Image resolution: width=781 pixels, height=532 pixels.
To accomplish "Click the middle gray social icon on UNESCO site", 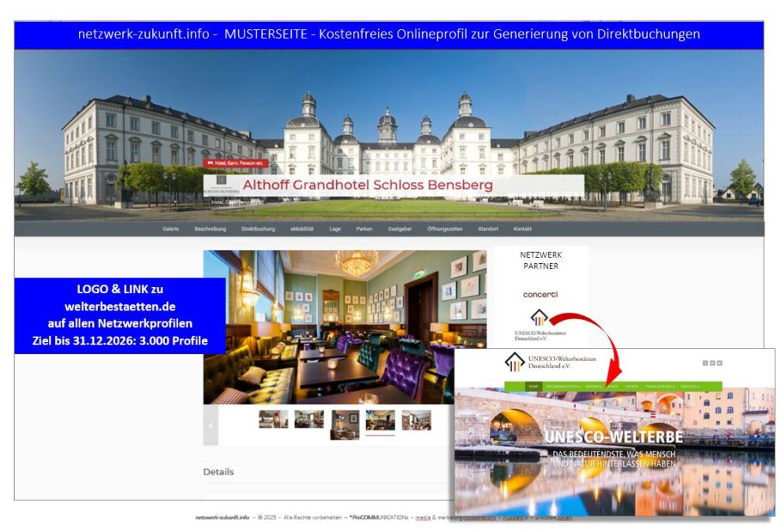I will pos(712,363).
